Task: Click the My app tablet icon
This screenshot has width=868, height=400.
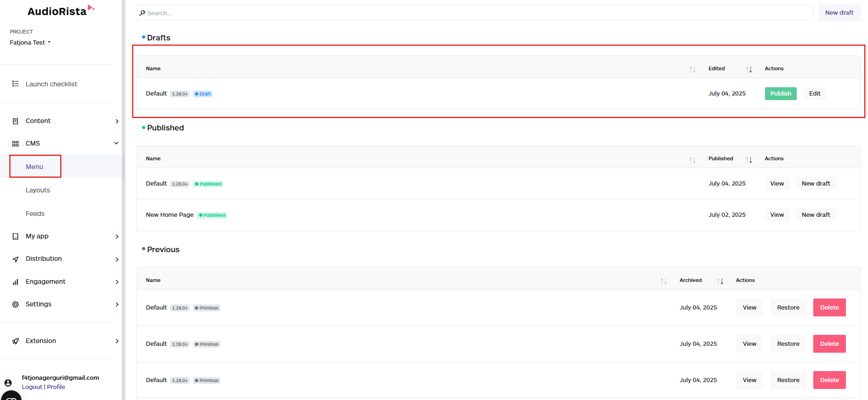Action: tap(15, 237)
